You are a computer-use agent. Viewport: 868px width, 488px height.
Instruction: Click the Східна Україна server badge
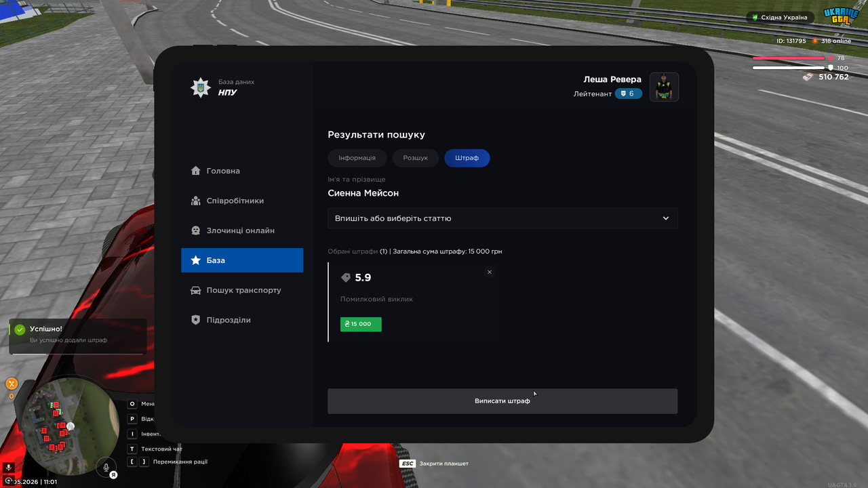tap(780, 17)
